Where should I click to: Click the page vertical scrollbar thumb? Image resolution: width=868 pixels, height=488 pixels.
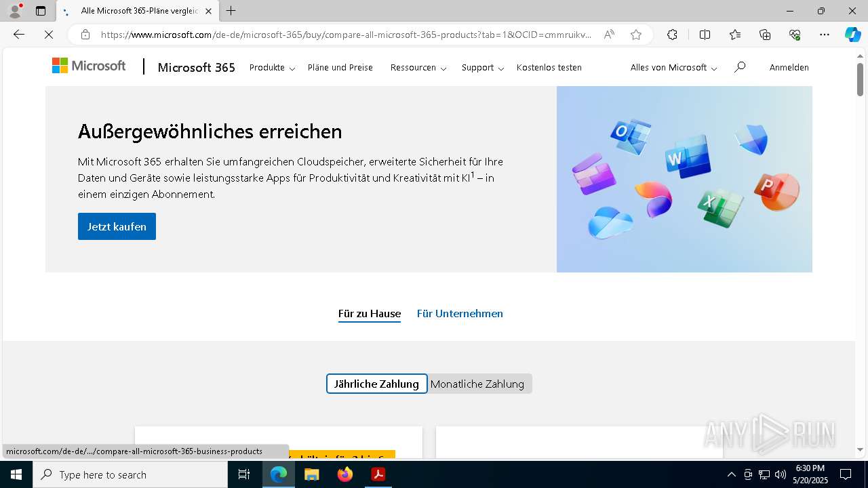pos(860,79)
